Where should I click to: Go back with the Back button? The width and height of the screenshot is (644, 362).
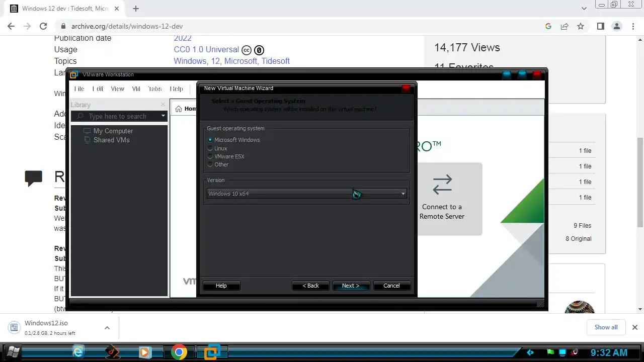tap(310, 286)
